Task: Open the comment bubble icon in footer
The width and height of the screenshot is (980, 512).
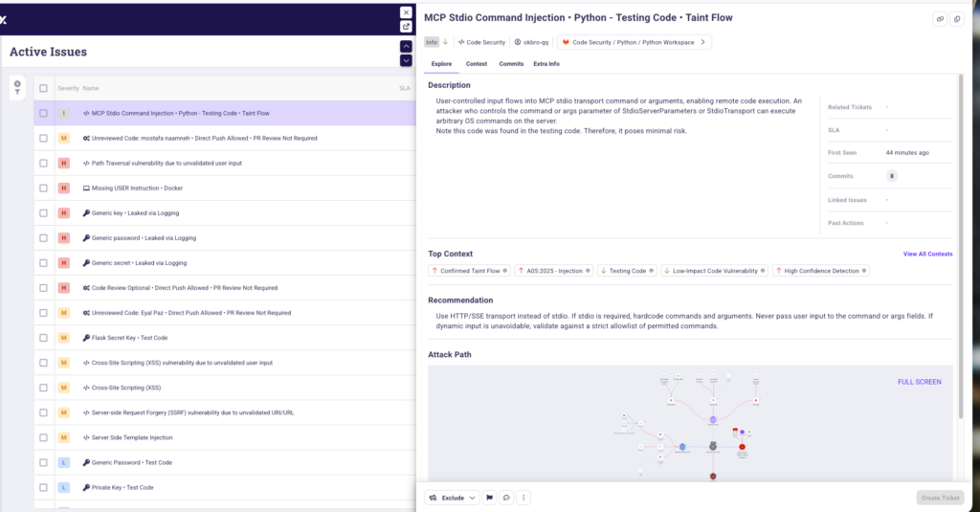Action: click(x=506, y=498)
